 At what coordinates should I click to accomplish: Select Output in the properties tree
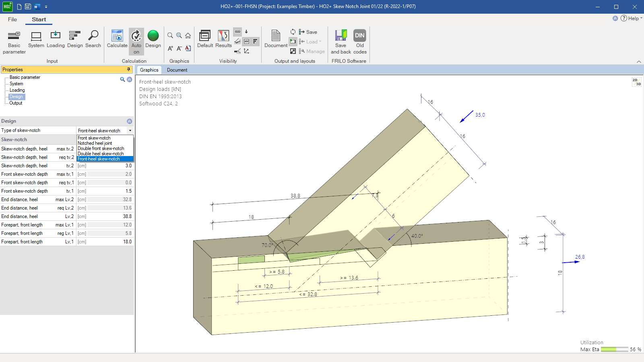tap(16, 103)
